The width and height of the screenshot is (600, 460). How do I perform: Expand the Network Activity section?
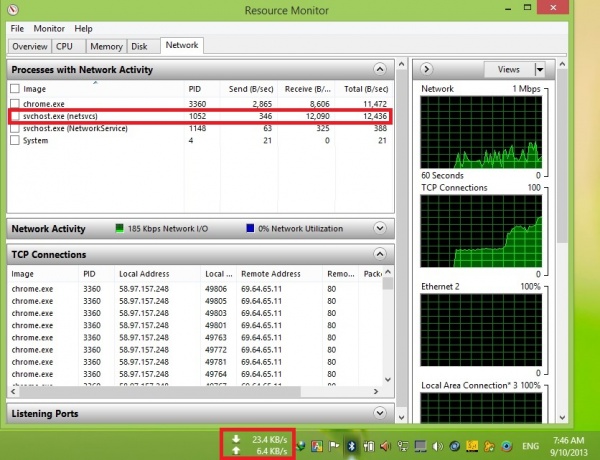[380, 228]
